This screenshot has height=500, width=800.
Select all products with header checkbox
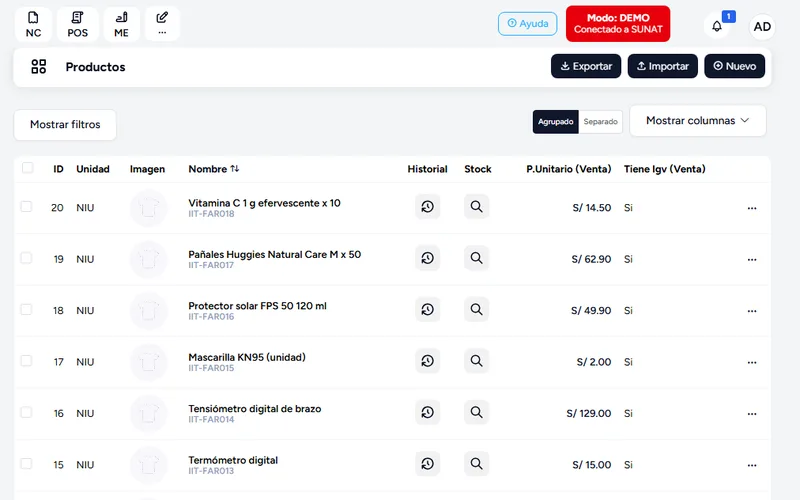point(28,168)
